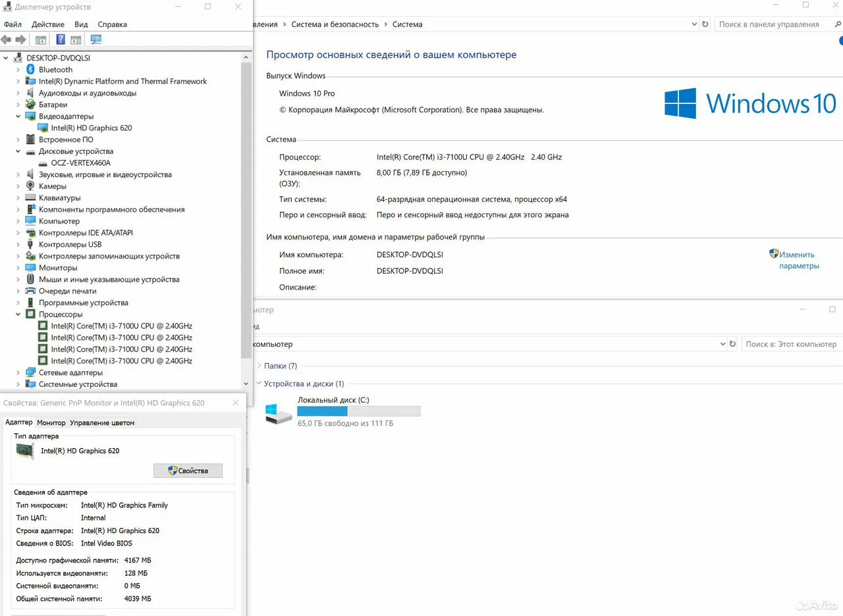Screen dimensions: 843x616
Task: Open the Control Panel address bar dropdown
Action: point(694,24)
